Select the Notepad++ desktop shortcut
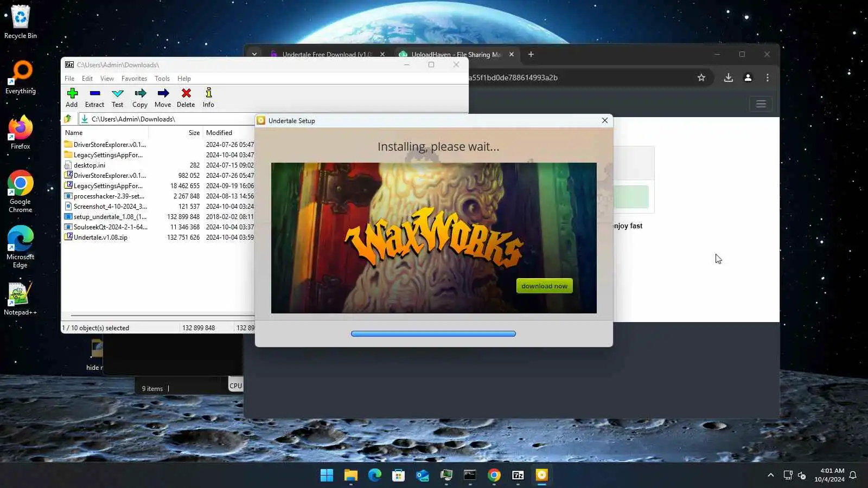The height and width of the screenshot is (488, 868). [21, 299]
